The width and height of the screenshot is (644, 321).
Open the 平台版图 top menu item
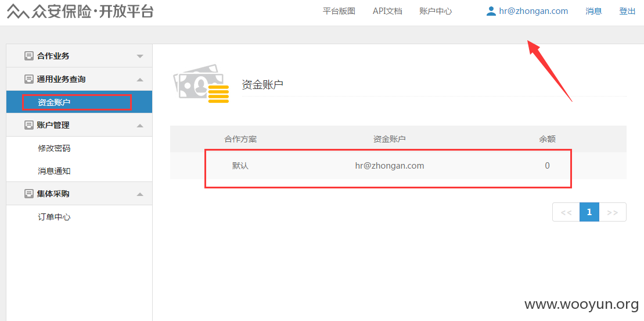pos(339,11)
